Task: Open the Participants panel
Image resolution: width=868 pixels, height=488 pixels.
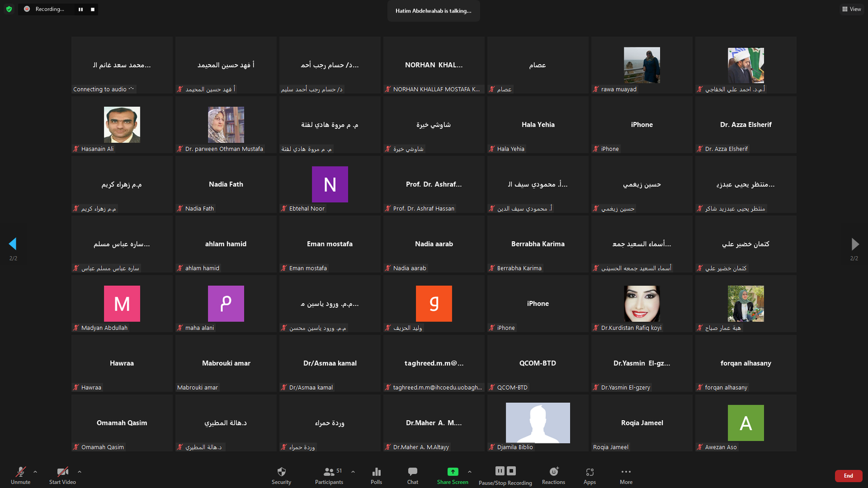Action: coord(329,475)
